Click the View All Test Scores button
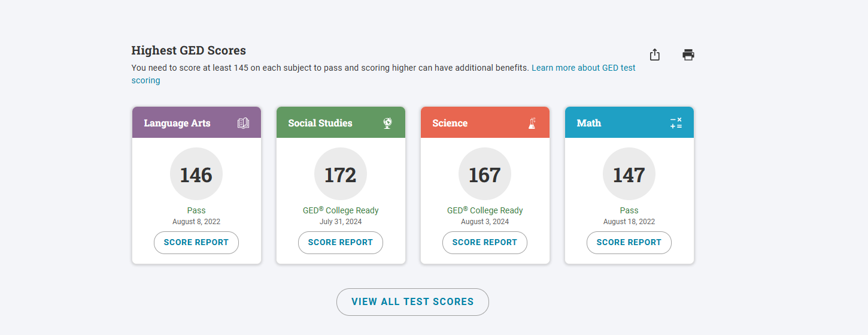The height and width of the screenshot is (335, 868). click(412, 302)
